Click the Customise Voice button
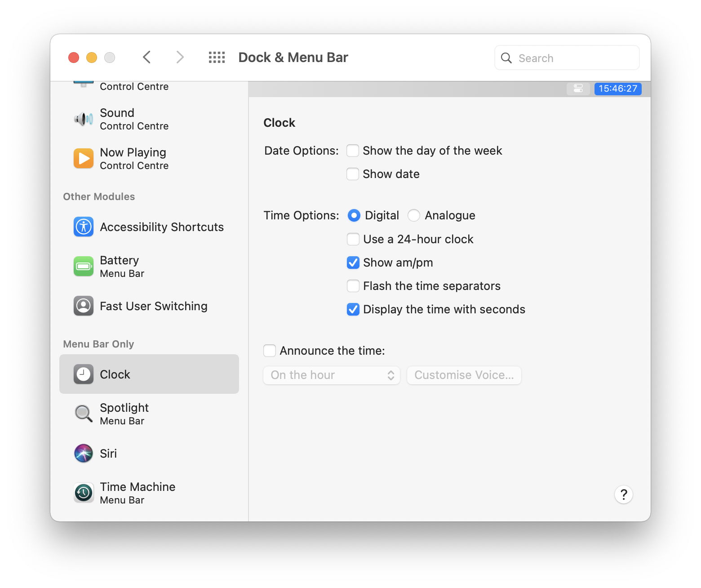The height and width of the screenshot is (588, 701). click(464, 375)
